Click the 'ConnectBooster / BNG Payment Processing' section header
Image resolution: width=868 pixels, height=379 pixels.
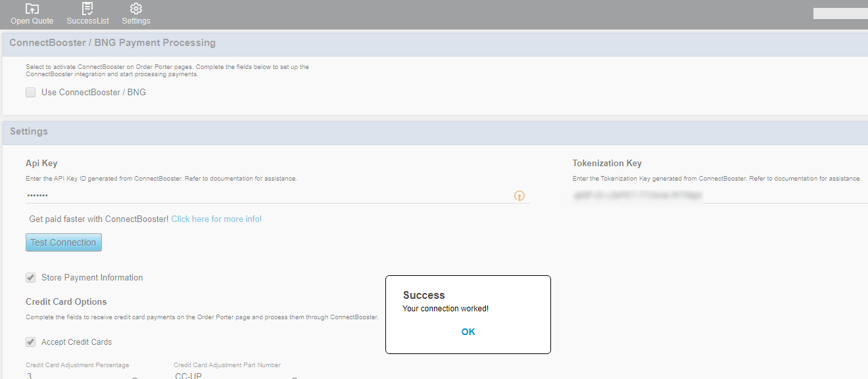[435, 43]
